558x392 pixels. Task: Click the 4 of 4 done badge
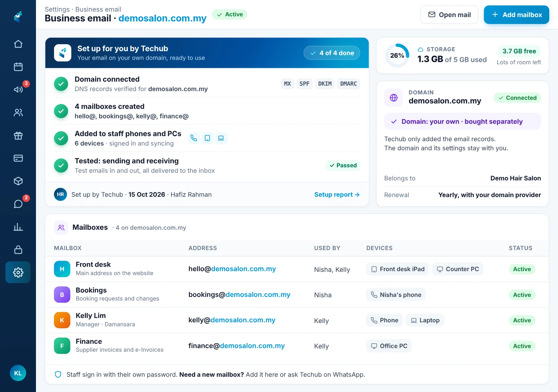click(x=332, y=53)
